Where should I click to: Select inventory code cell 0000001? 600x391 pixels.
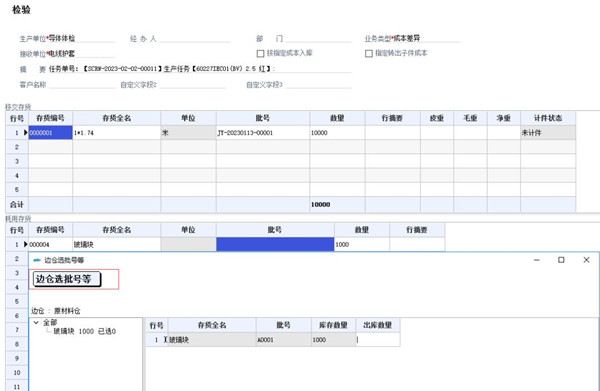[51, 132]
